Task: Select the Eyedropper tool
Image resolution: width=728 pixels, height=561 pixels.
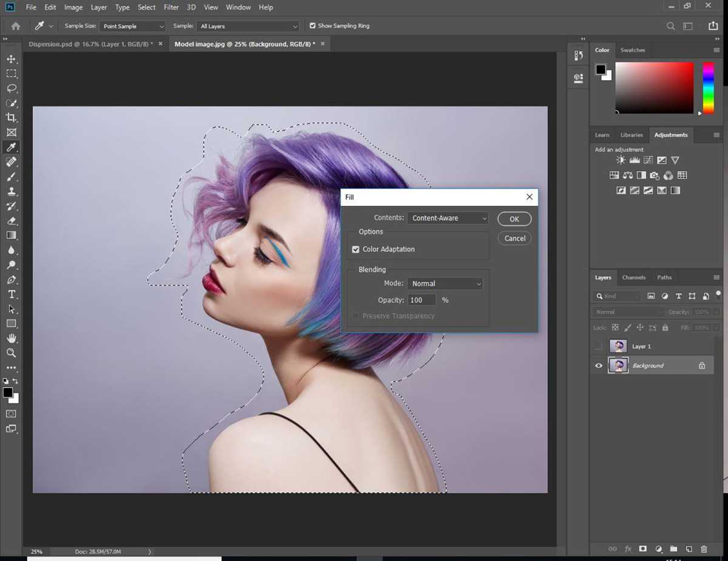Action: click(11, 147)
